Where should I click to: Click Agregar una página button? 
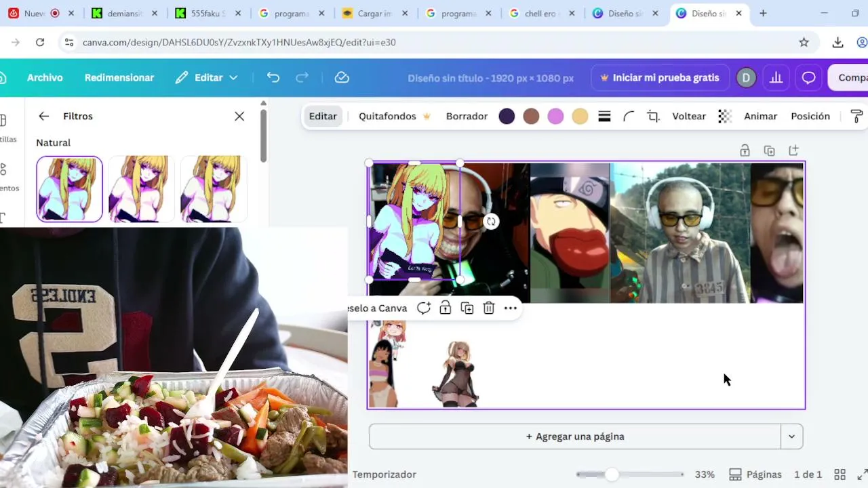pyautogui.click(x=575, y=436)
